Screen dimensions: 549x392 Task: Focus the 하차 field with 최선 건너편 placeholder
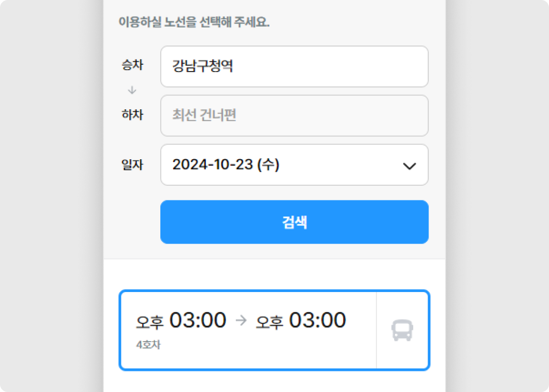click(x=295, y=116)
